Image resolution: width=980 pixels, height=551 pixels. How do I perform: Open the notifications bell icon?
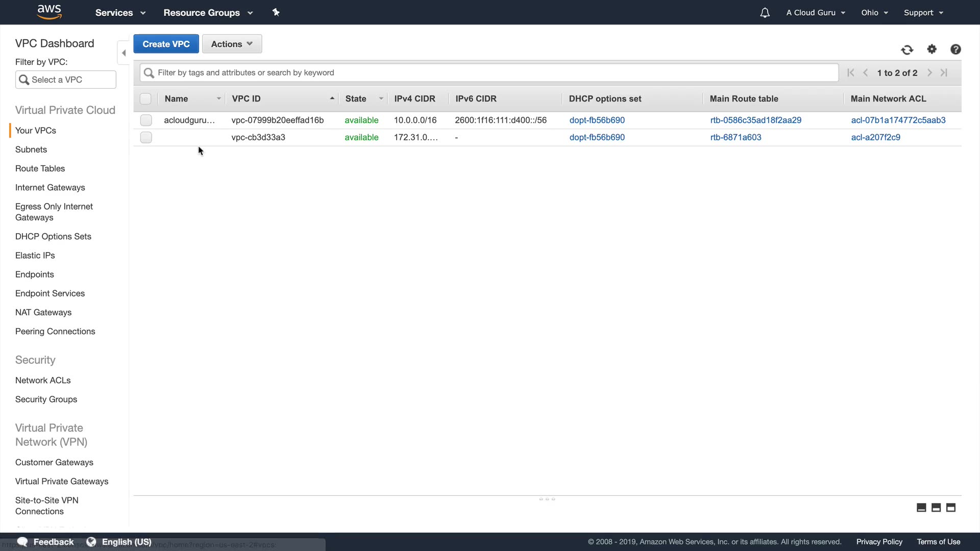pos(765,13)
